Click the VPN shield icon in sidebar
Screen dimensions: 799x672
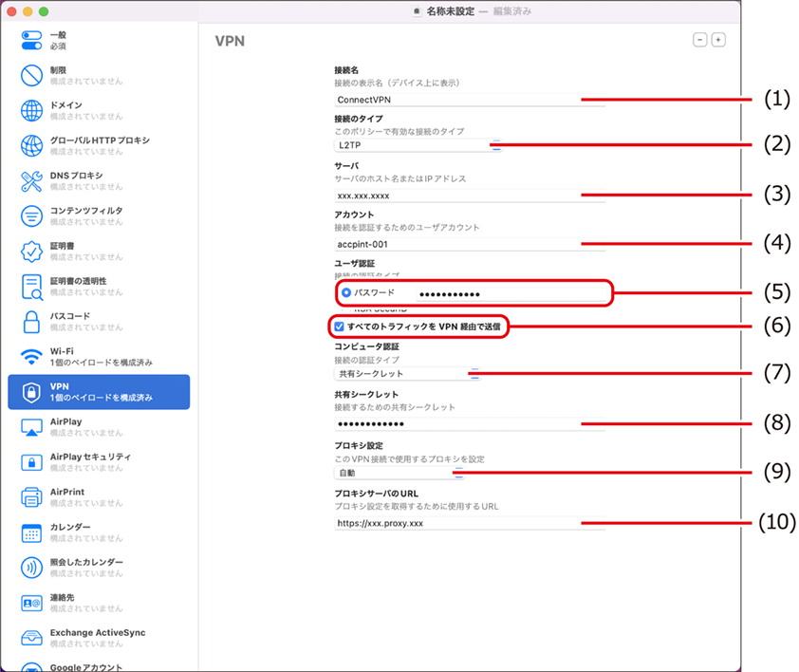pyautogui.click(x=31, y=392)
